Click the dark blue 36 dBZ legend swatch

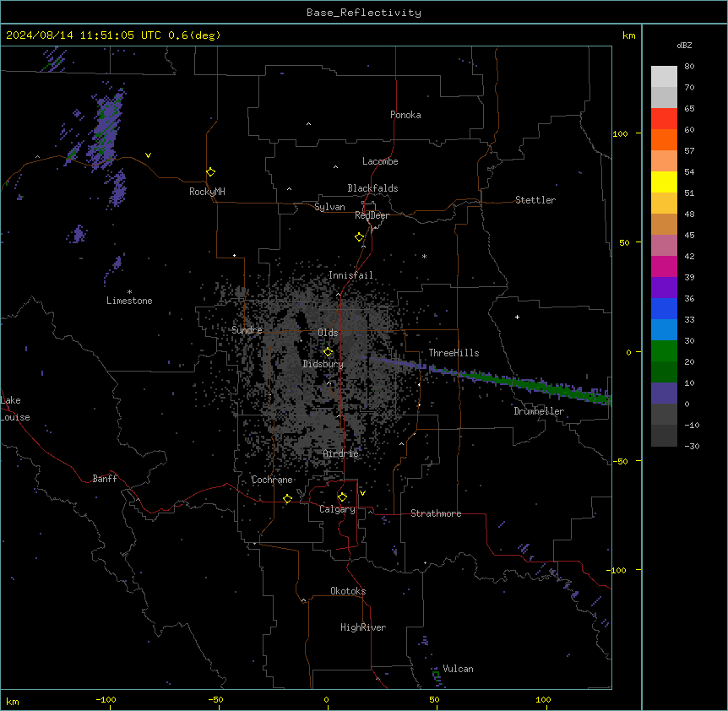click(664, 308)
